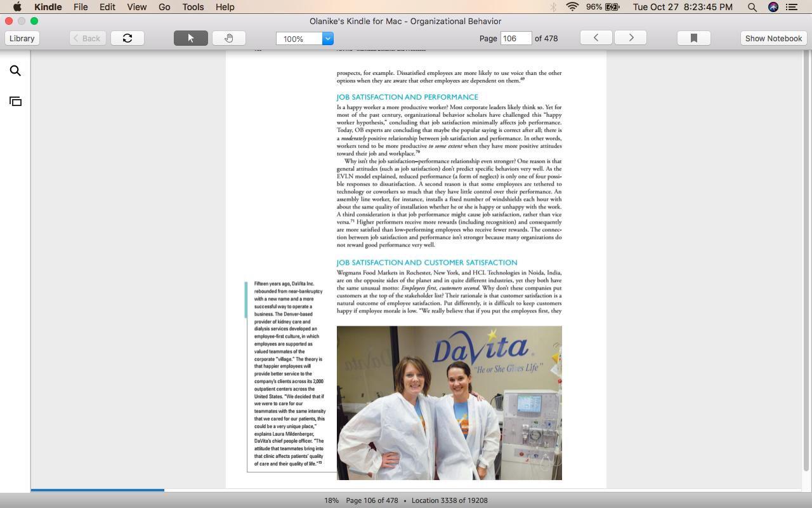The width and height of the screenshot is (812, 508).
Task: Return to the Library
Action: (22, 38)
